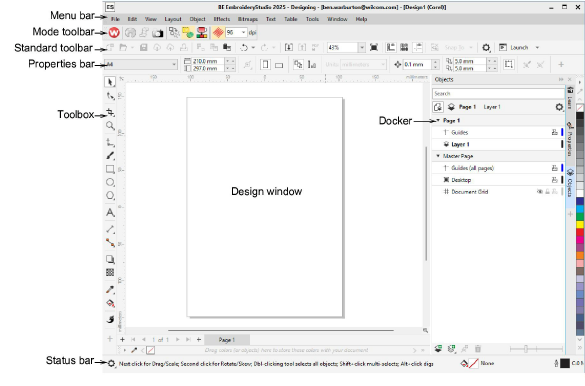
Task: Open the Properties docker side tab
Action: tap(570, 139)
